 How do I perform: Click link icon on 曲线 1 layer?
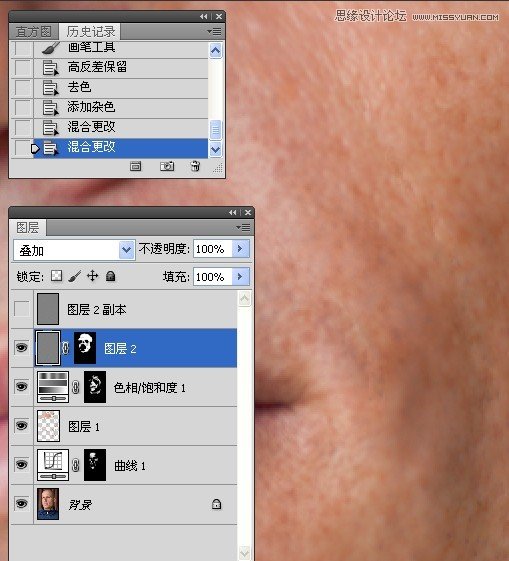75,465
